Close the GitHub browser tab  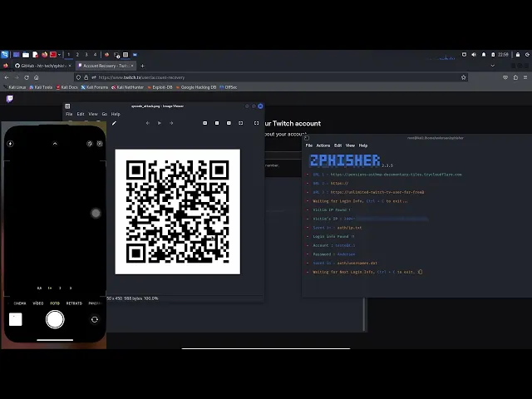point(70,66)
